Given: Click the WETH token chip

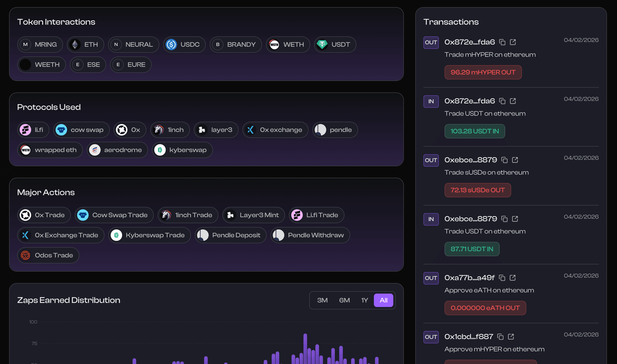Looking at the screenshot, I should [x=288, y=44].
